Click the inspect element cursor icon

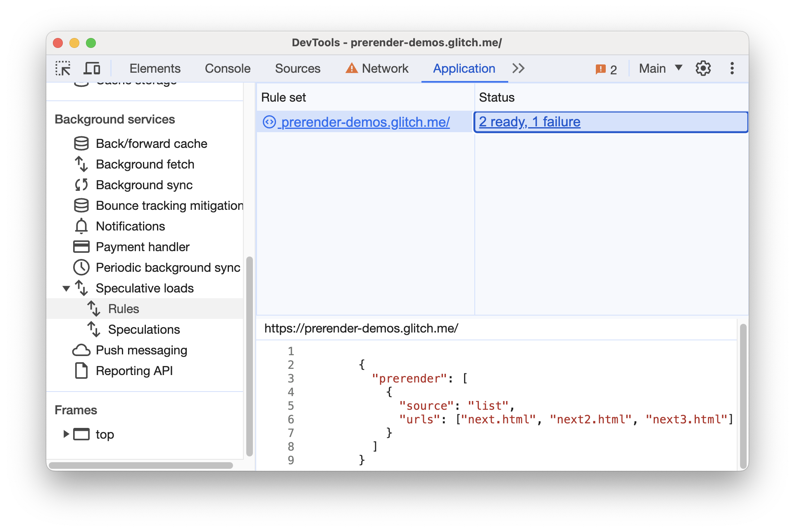[x=64, y=67]
